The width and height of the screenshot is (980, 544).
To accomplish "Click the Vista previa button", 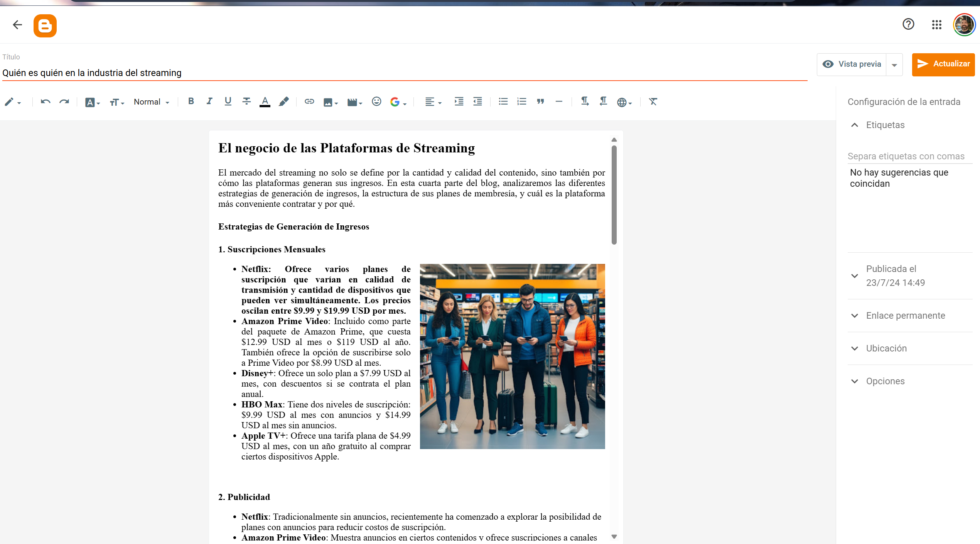I will (x=852, y=64).
